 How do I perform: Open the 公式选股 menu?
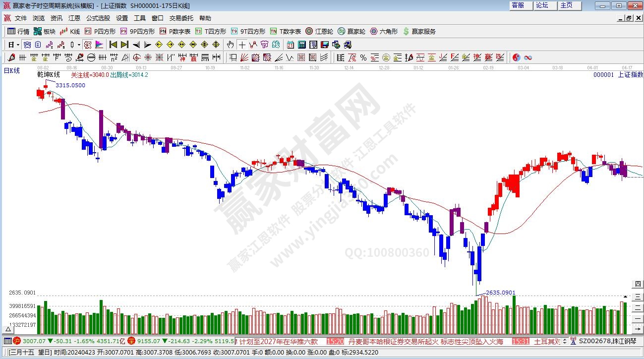(x=98, y=18)
